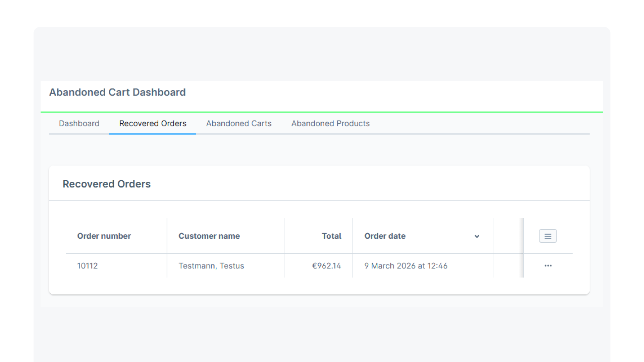
Task: Click the divider between Order number and Customer name headers
Action: (x=167, y=236)
